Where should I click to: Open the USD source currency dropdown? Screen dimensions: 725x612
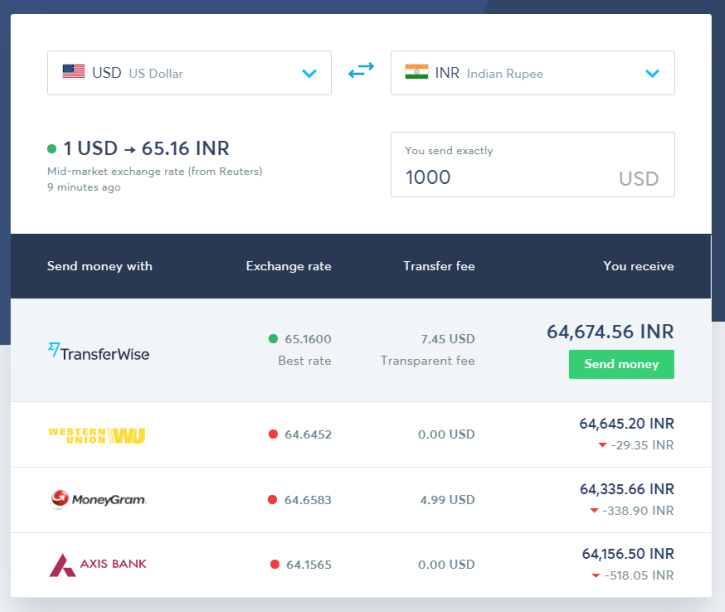(x=189, y=73)
